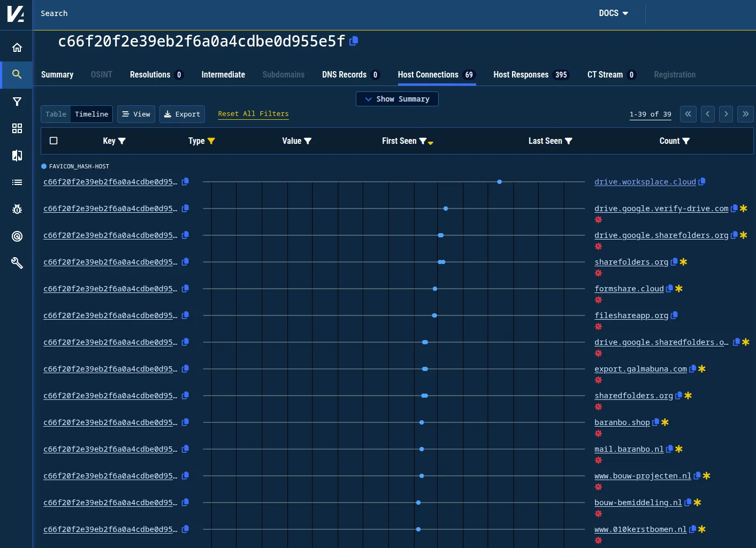Open the list sidebar icon
This screenshot has width=756, height=548.
(17, 182)
